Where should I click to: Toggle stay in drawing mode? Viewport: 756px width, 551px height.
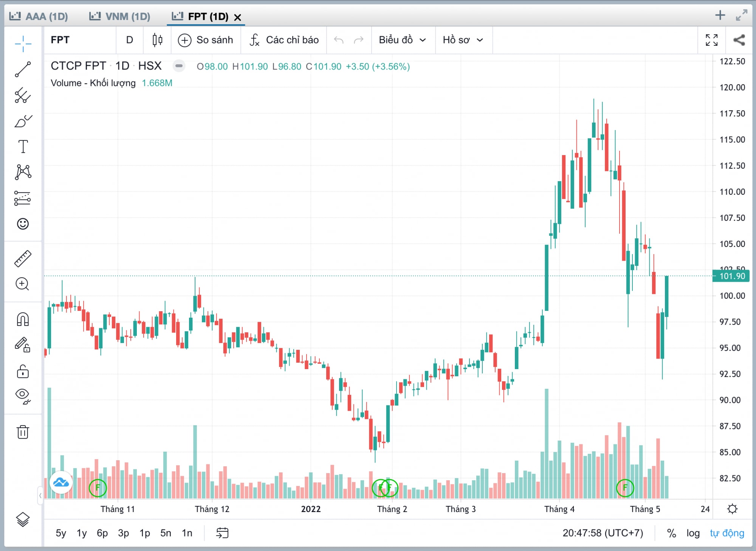coord(23,345)
